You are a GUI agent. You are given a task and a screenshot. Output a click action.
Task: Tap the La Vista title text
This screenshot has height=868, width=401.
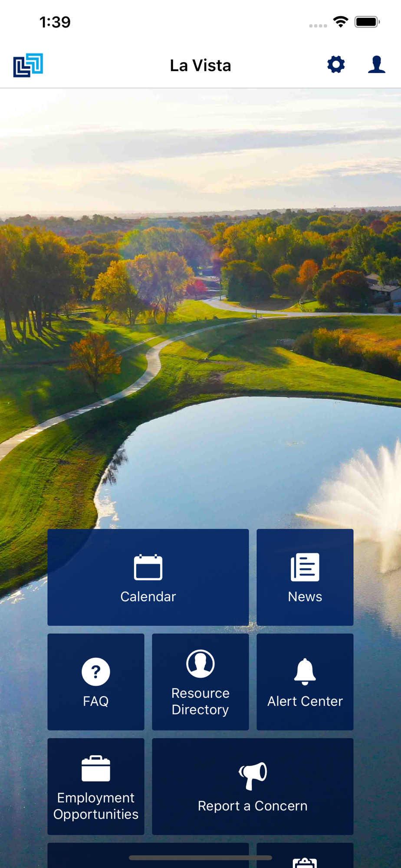200,66
